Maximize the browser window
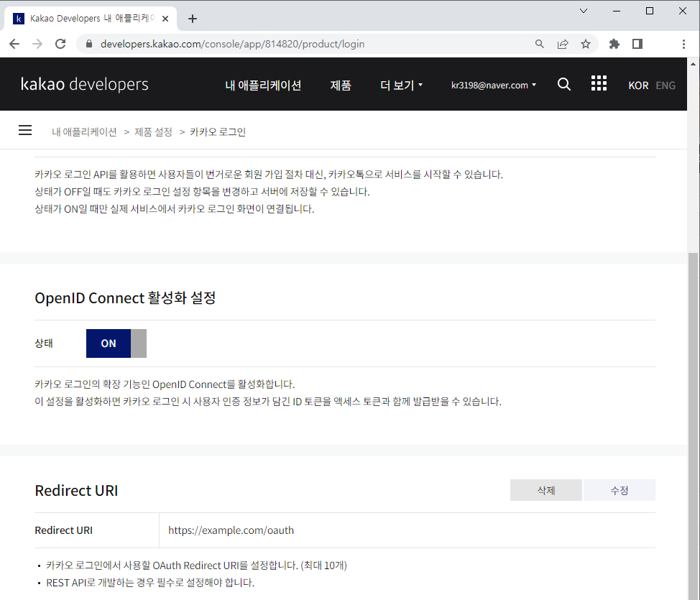Image resolution: width=700 pixels, height=600 pixels. tap(650, 11)
